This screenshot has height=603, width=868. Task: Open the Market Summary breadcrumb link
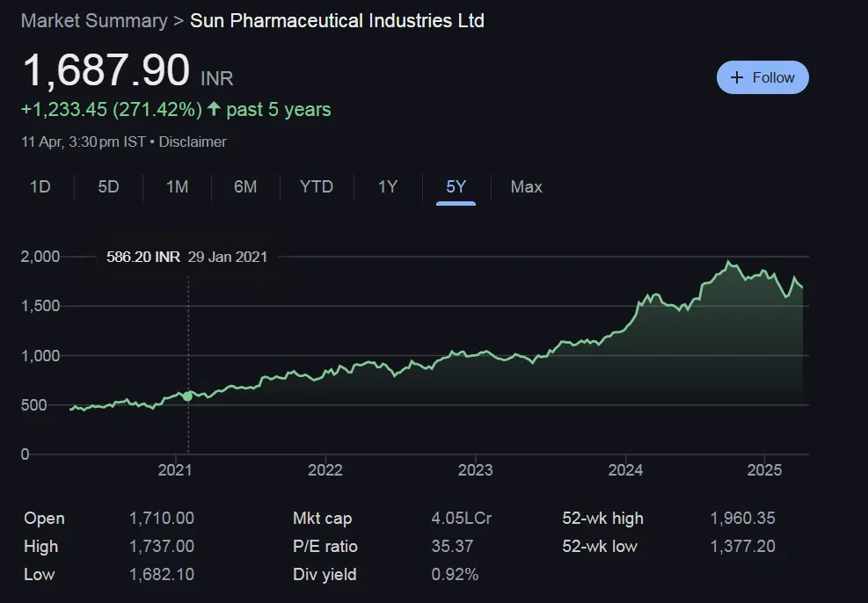coord(94,20)
